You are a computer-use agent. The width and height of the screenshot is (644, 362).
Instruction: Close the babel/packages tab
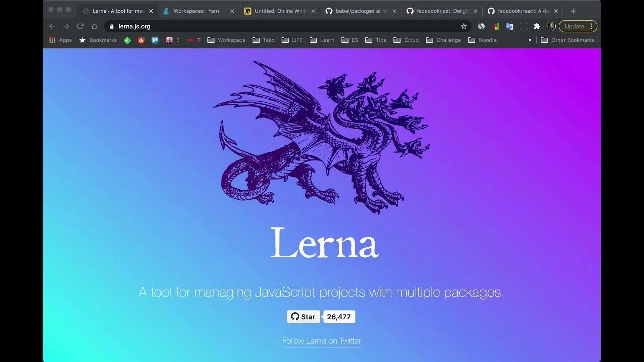[394, 11]
